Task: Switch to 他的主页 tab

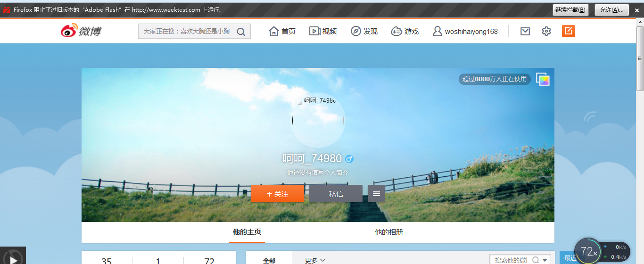Action: pyautogui.click(x=247, y=232)
